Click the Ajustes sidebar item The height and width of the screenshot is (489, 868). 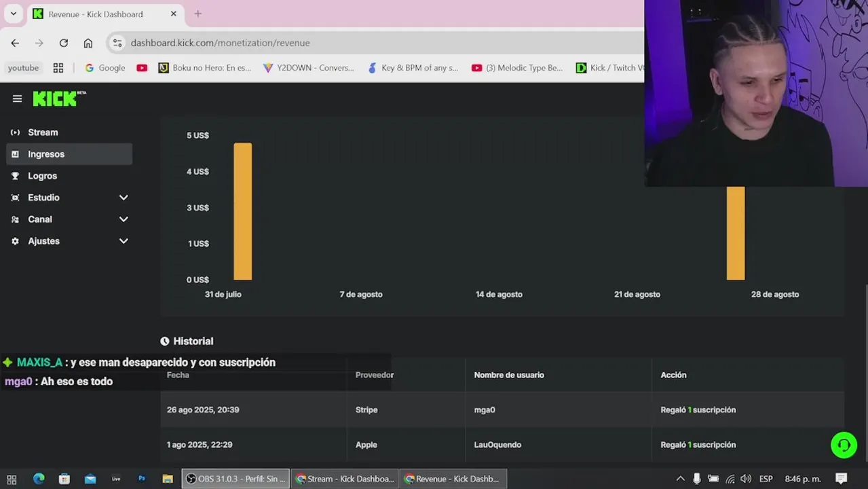[43, 241]
